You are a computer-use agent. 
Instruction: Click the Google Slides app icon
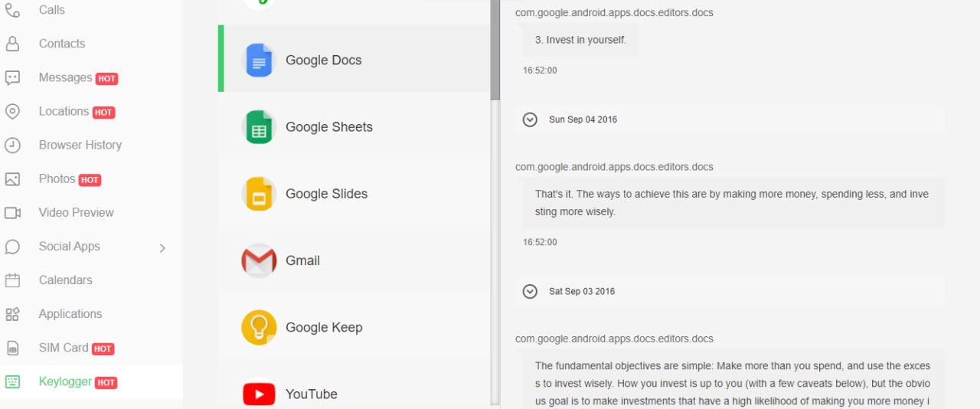pos(259,194)
